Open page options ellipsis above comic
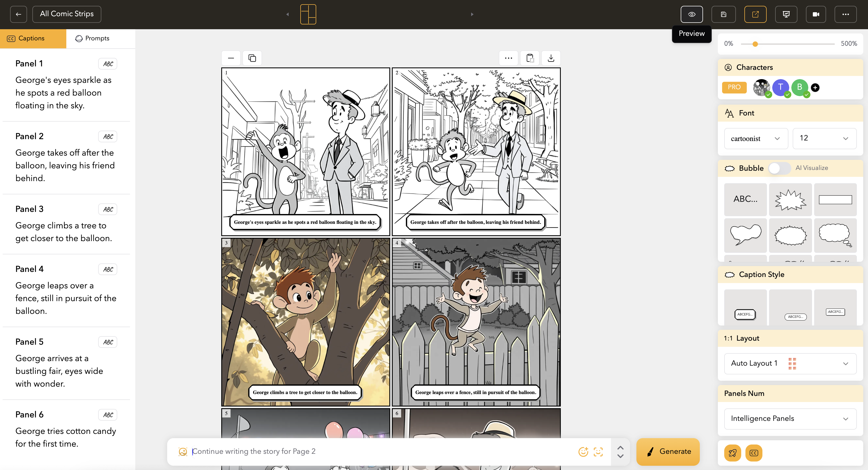Image resolution: width=868 pixels, height=470 pixels. [509, 58]
